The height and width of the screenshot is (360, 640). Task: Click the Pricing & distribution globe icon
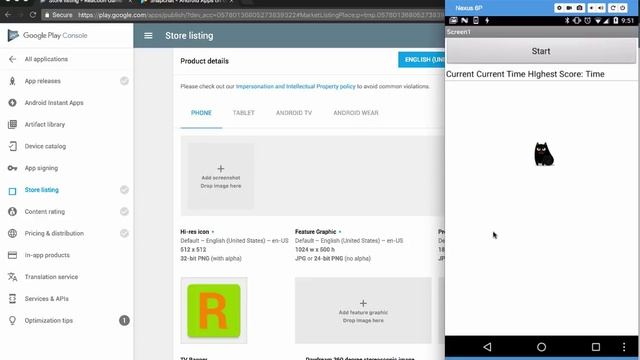click(12, 233)
